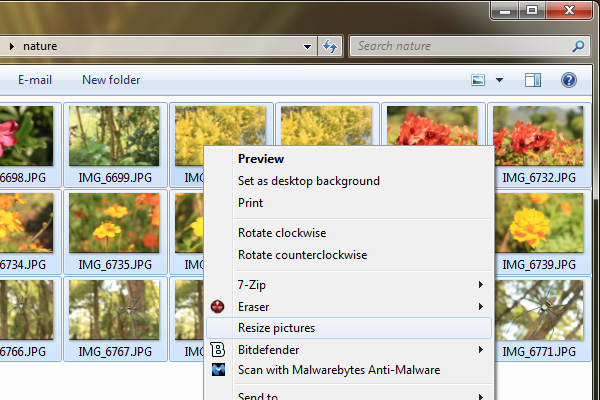Viewport: 600px width, 400px height.
Task: Open the address bar history dropdown
Action: tap(307, 47)
